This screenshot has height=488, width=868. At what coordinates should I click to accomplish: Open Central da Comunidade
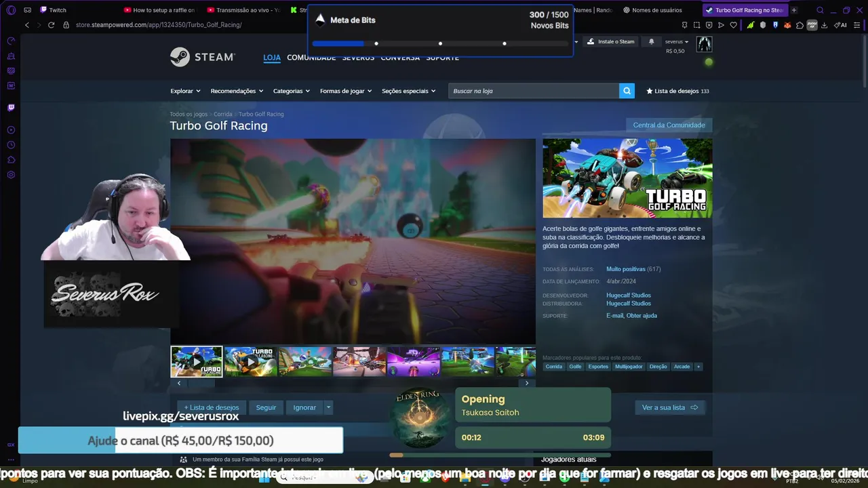click(x=669, y=125)
